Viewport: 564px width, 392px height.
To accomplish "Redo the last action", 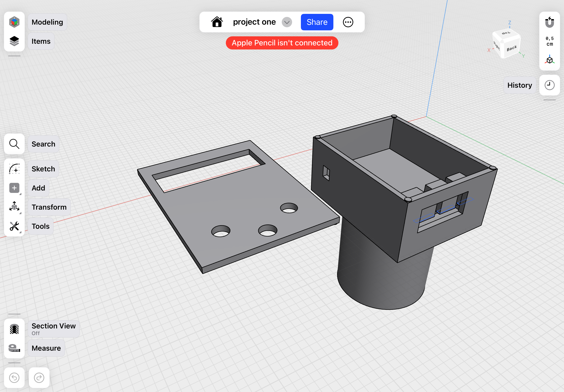I will tap(39, 378).
